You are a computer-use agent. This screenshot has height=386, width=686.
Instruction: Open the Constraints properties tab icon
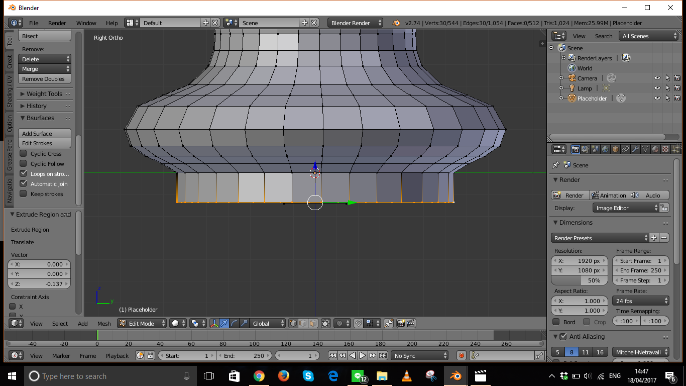tap(626, 150)
